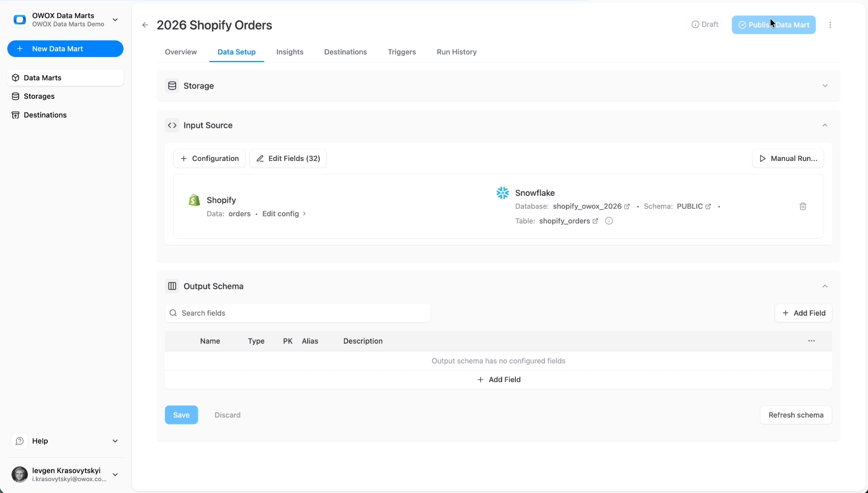Click the OWOX Data Marts logo icon
The height and width of the screenshot is (493, 868).
[x=20, y=20]
